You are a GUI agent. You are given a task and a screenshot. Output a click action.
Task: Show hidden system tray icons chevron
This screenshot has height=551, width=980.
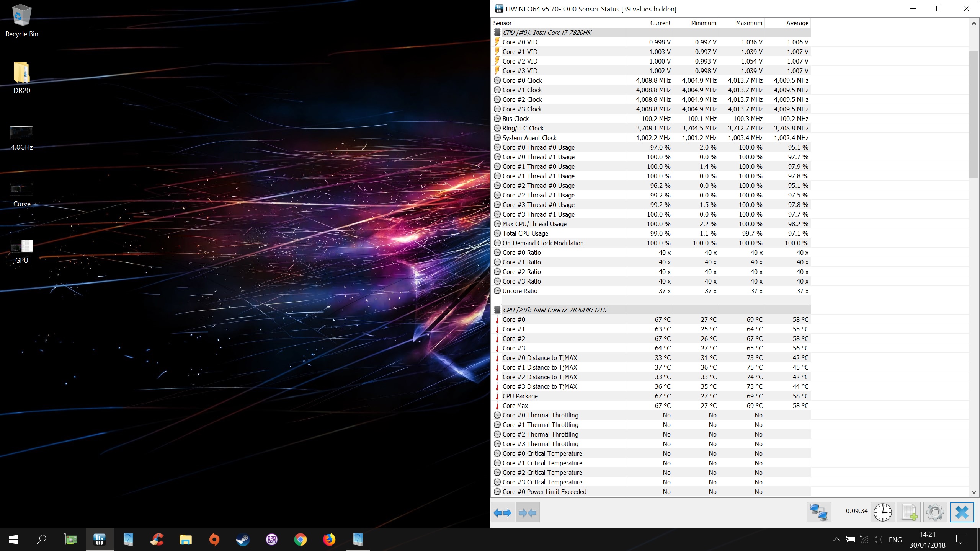coord(837,540)
